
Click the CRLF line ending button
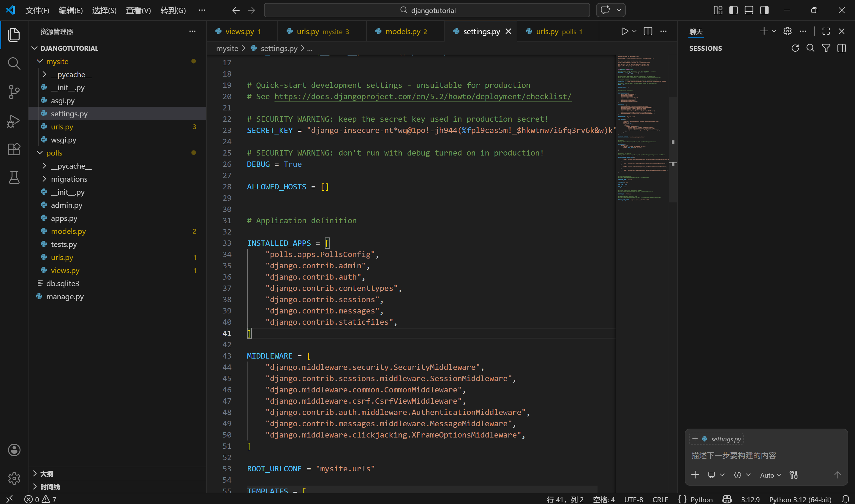point(660,499)
